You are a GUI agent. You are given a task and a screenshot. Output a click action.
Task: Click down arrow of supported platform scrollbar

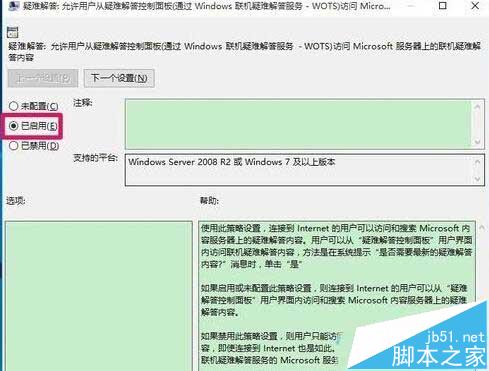click(478, 179)
